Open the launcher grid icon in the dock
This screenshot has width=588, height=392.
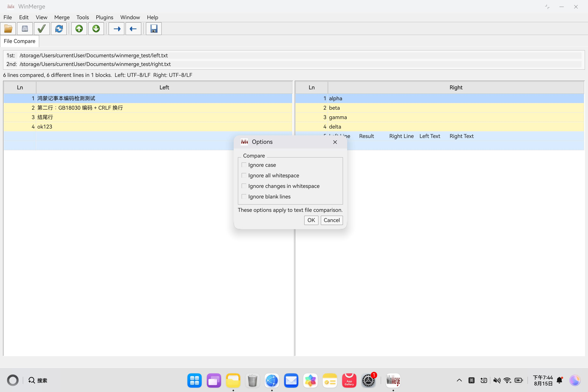[194, 381]
